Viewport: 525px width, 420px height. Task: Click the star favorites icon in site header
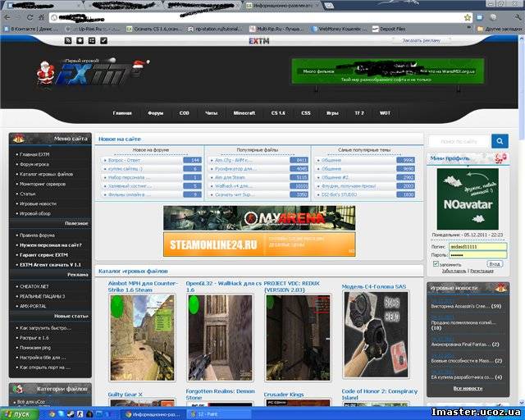pos(80,40)
